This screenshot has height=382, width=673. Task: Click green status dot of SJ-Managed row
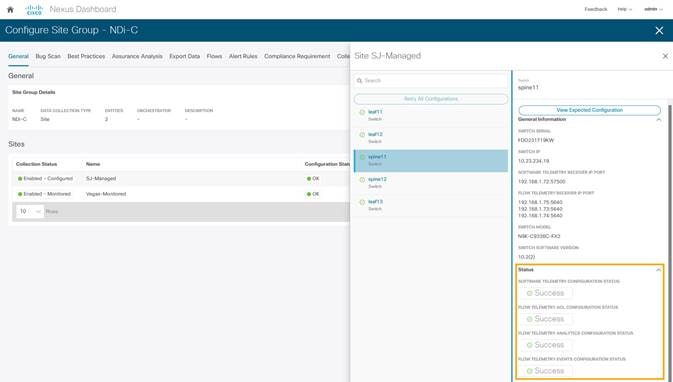pos(20,179)
